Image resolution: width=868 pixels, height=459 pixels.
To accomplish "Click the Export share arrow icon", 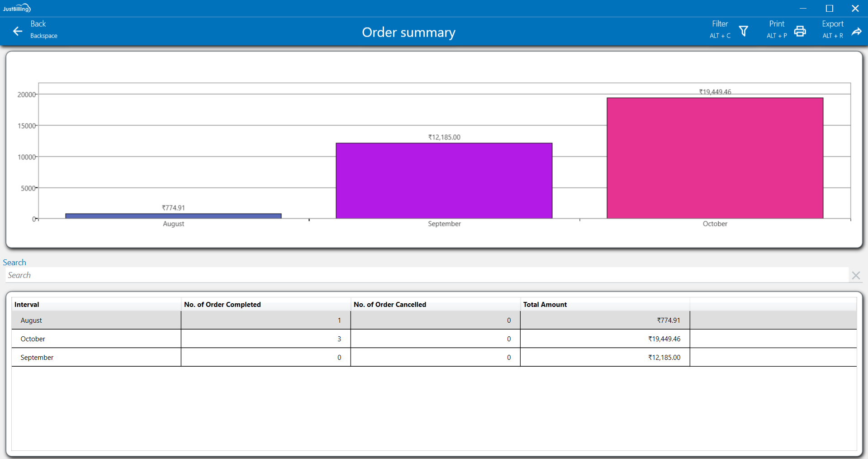I will click(856, 31).
